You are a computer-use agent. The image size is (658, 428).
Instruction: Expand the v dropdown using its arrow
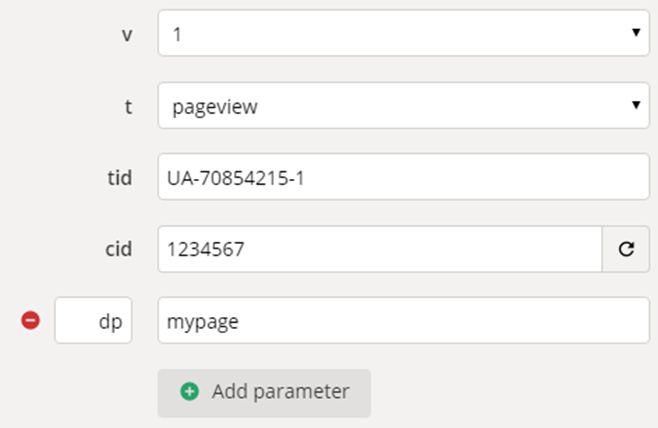pos(635,33)
